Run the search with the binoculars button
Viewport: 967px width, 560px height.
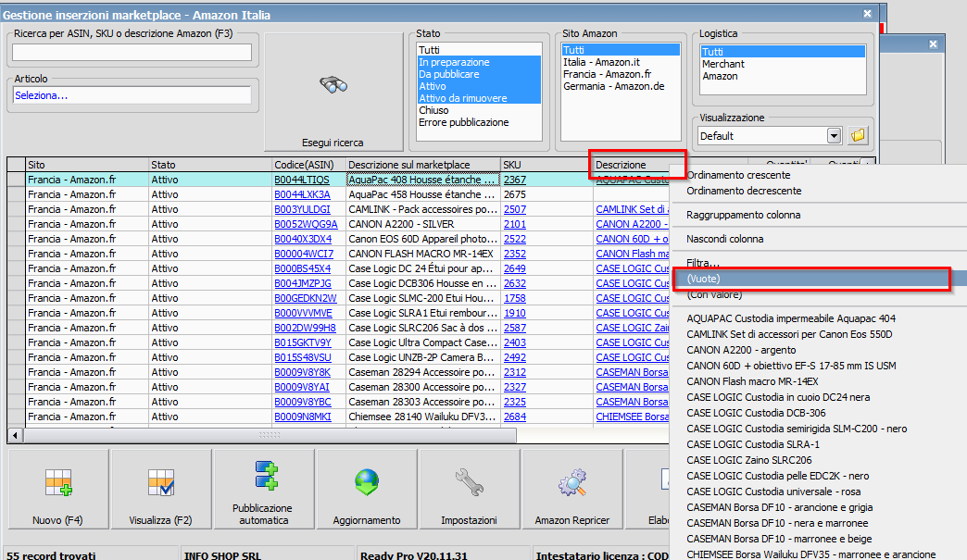tap(333, 92)
